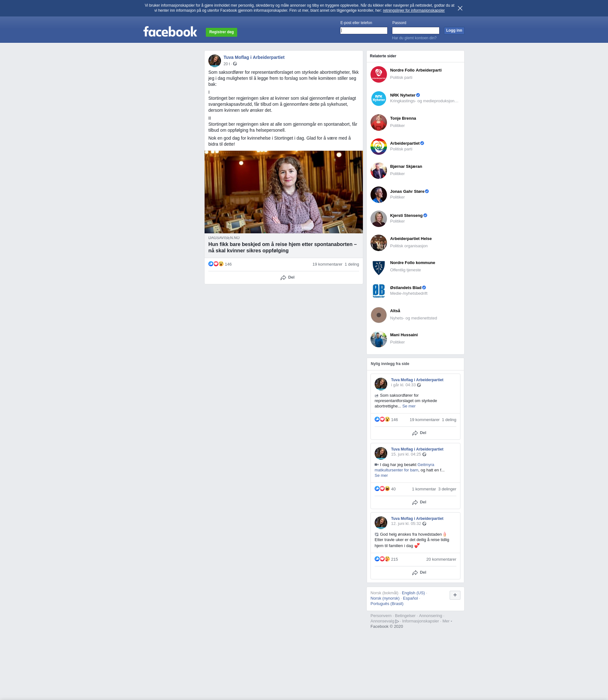Click the Altså page avatar
Viewport: 608px width, 700px height.
[x=378, y=315]
